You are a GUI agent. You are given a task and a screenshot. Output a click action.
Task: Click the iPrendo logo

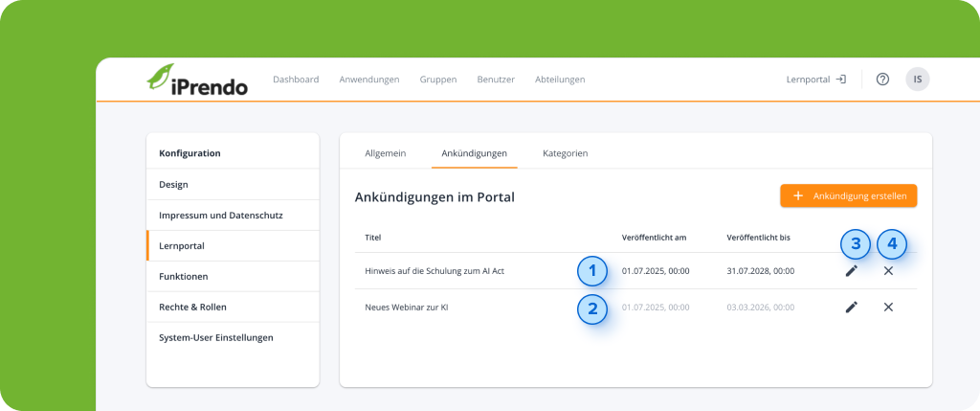pyautogui.click(x=197, y=80)
